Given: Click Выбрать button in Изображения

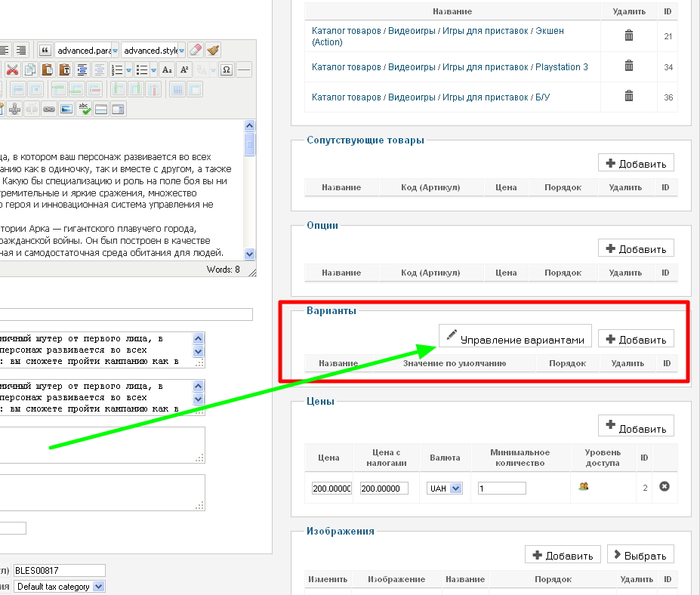Looking at the screenshot, I should (x=640, y=555).
